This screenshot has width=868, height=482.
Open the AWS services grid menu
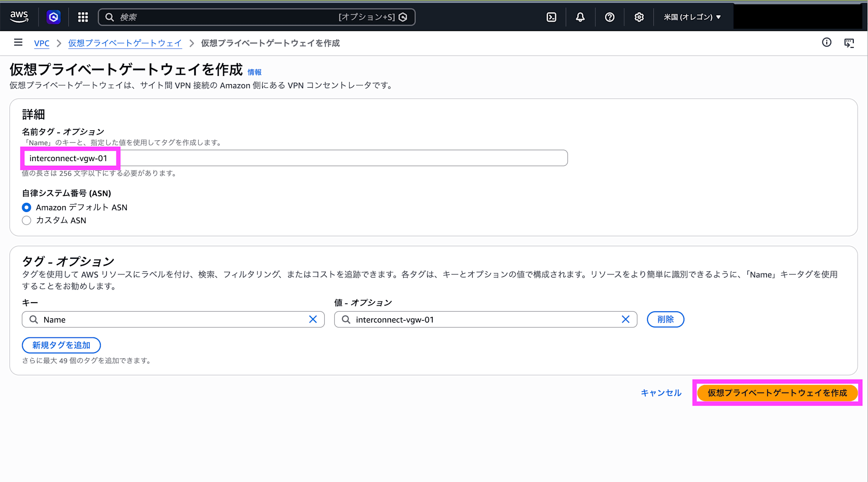tap(82, 17)
